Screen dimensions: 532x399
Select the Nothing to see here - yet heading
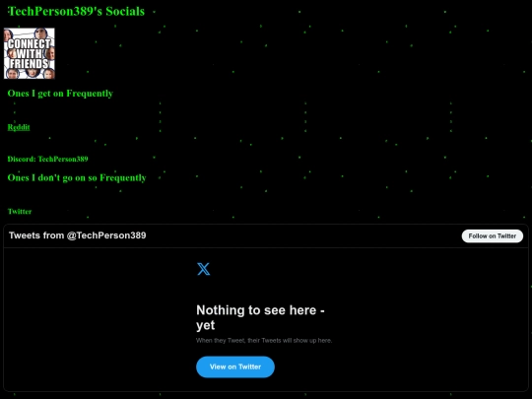[260, 317]
